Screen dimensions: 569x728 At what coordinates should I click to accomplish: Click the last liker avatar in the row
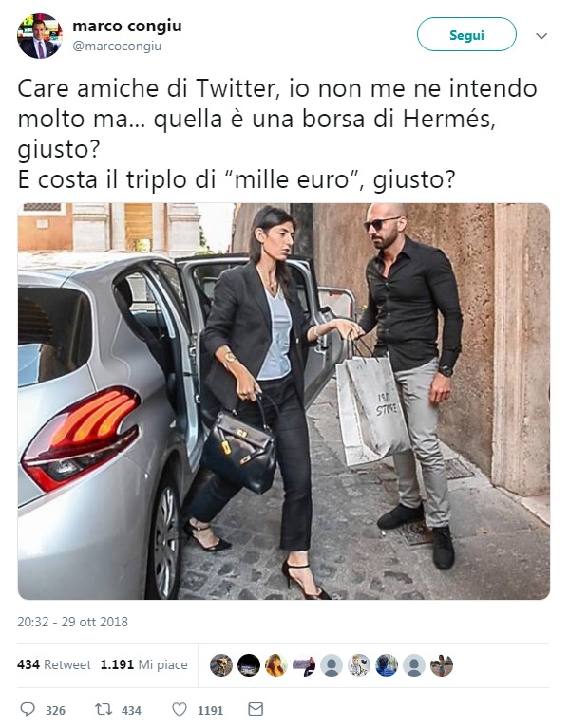442,665
